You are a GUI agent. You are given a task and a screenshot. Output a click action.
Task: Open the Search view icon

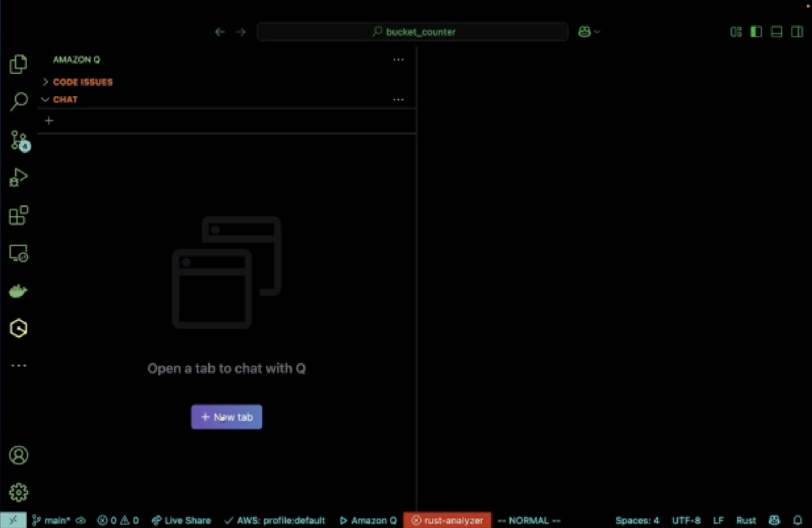(18, 101)
